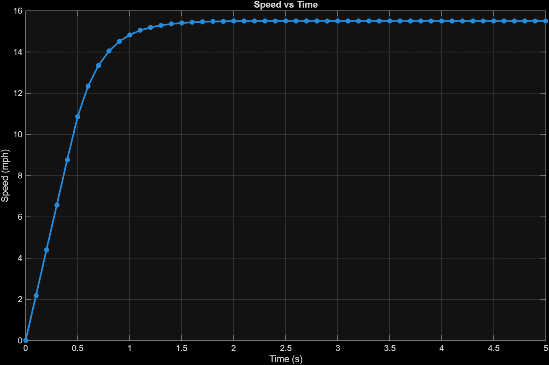Select the y-axis tick label 14

(x=18, y=52)
